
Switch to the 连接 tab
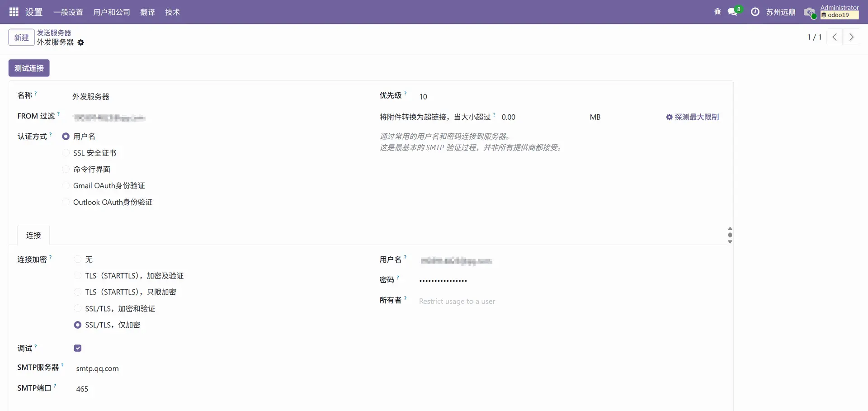tap(33, 235)
